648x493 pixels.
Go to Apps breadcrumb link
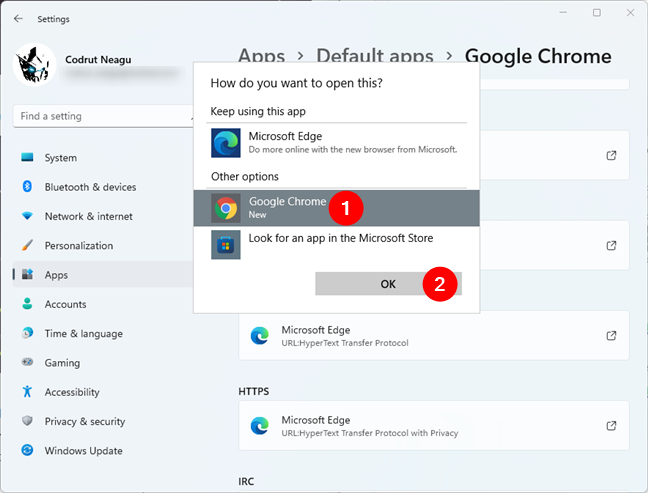tap(262, 55)
